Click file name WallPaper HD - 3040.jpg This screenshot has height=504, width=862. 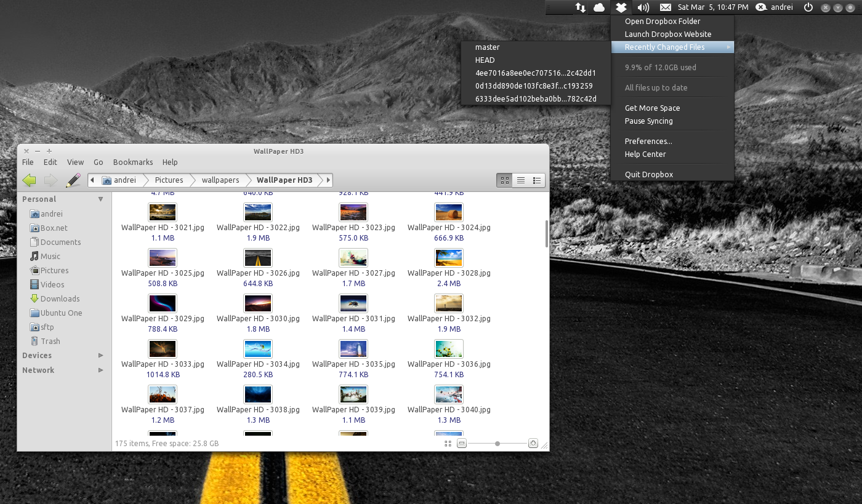tap(449, 410)
